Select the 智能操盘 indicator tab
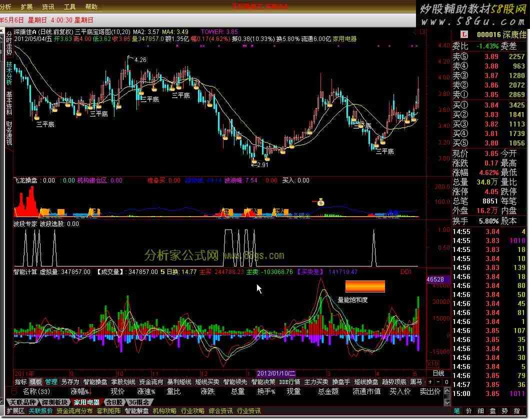Image resolution: width=530 pixels, height=420 pixels. [95, 382]
